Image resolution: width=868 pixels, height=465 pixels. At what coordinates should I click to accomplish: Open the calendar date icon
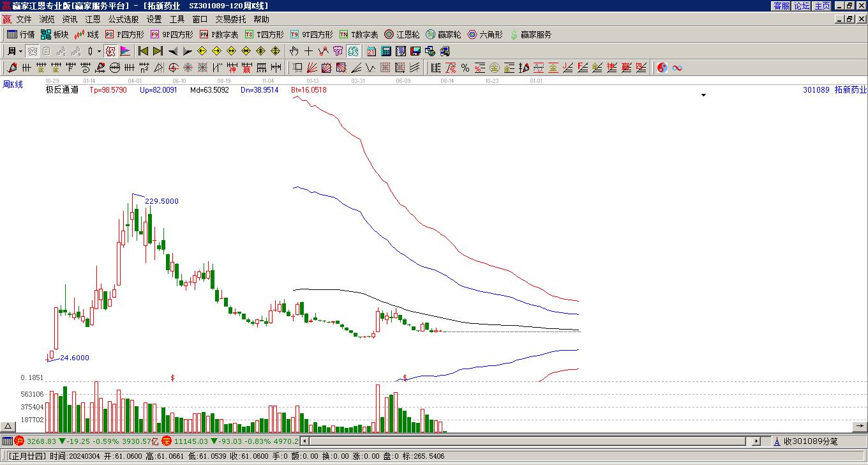pyautogui.click(x=371, y=51)
